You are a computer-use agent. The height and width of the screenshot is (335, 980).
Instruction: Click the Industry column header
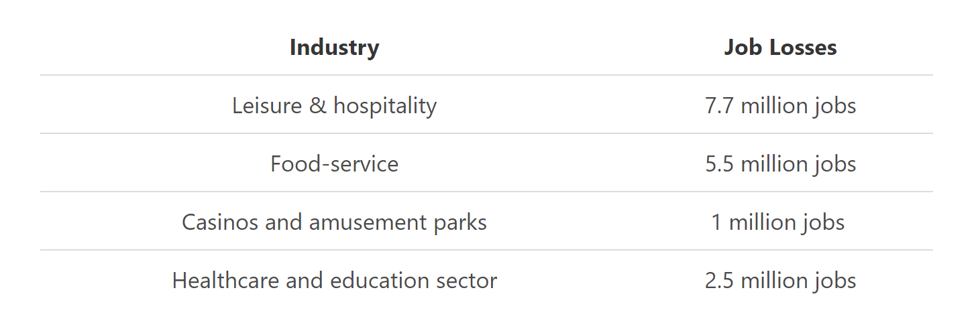(x=334, y=48)
